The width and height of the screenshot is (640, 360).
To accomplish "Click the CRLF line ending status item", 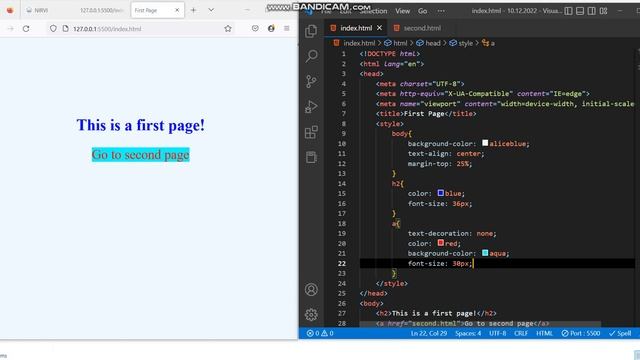I will coord(521,333).
